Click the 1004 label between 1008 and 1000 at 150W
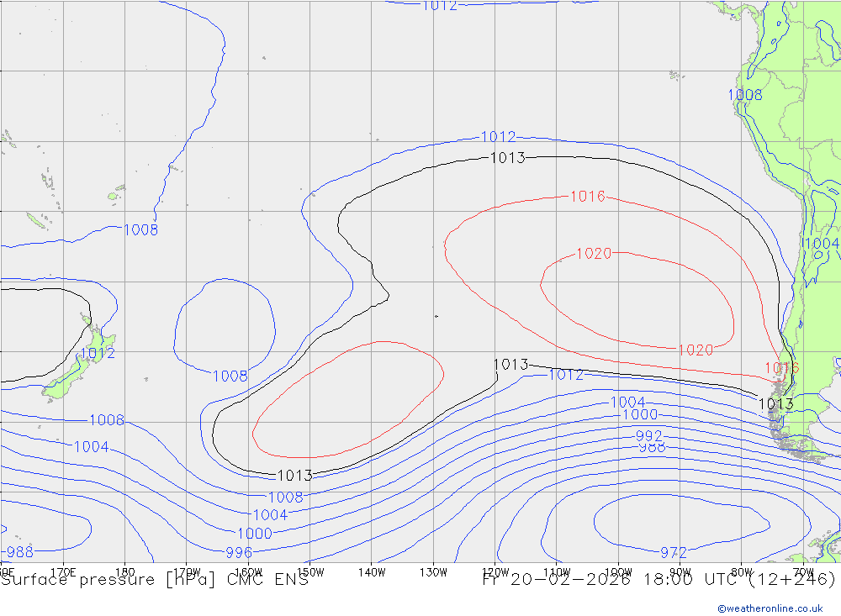Screen dimensions: 841x616 coord(270,514)
